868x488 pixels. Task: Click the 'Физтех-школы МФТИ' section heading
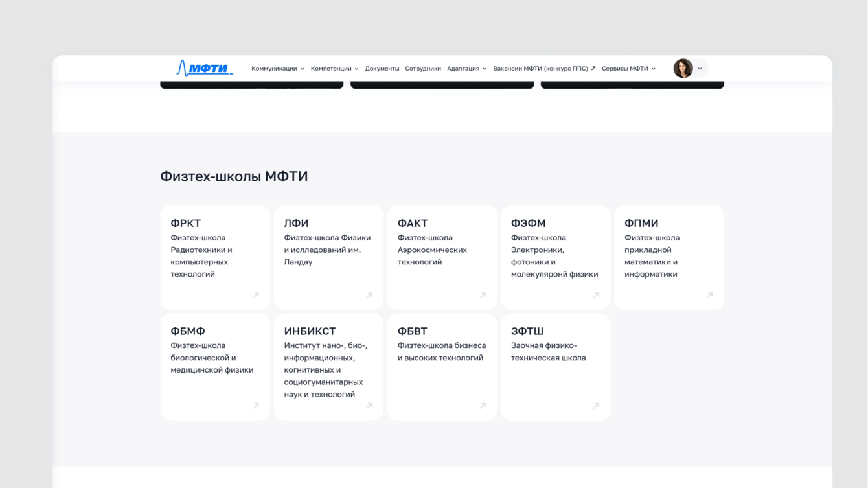click(234, 176)
